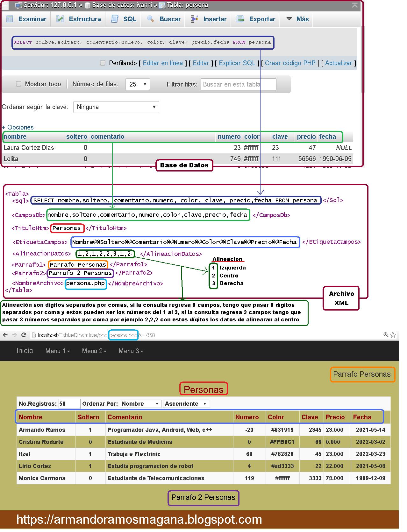Click the Filtrar filas search field
Screen dimensions: 407x532
(x=238, y=84)
